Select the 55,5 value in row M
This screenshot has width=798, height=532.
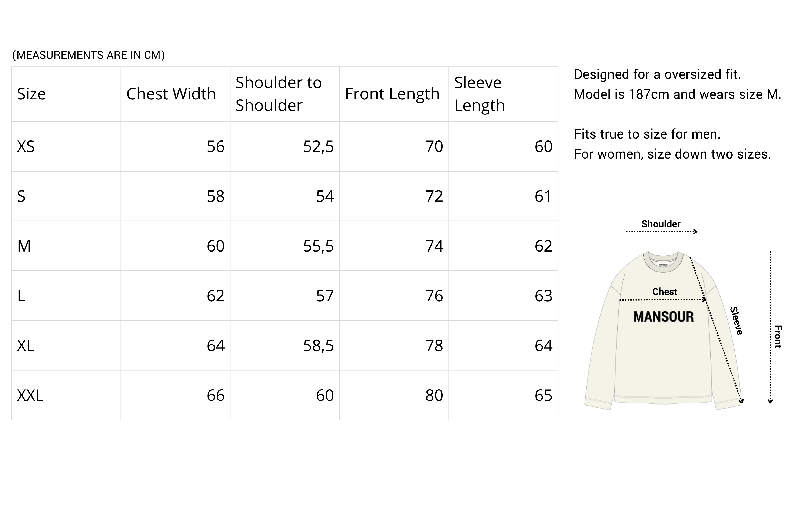click(x=318, y=246)
